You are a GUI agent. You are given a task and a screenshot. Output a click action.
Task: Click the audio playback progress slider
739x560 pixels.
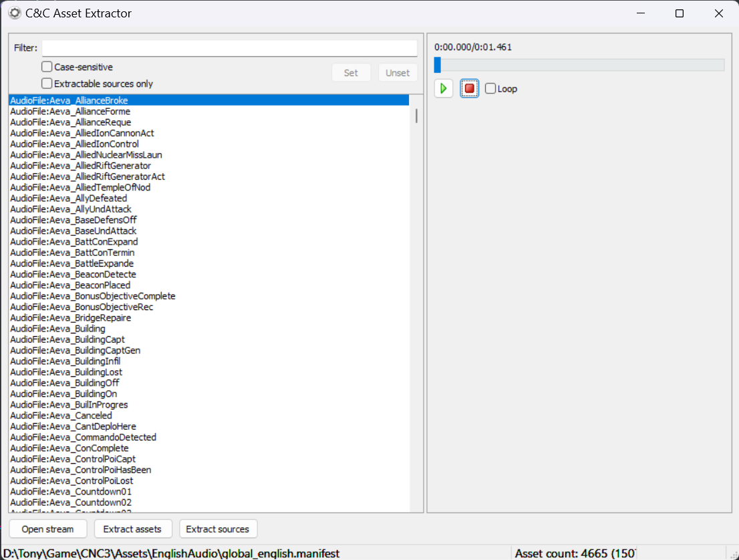coord(579,65)
